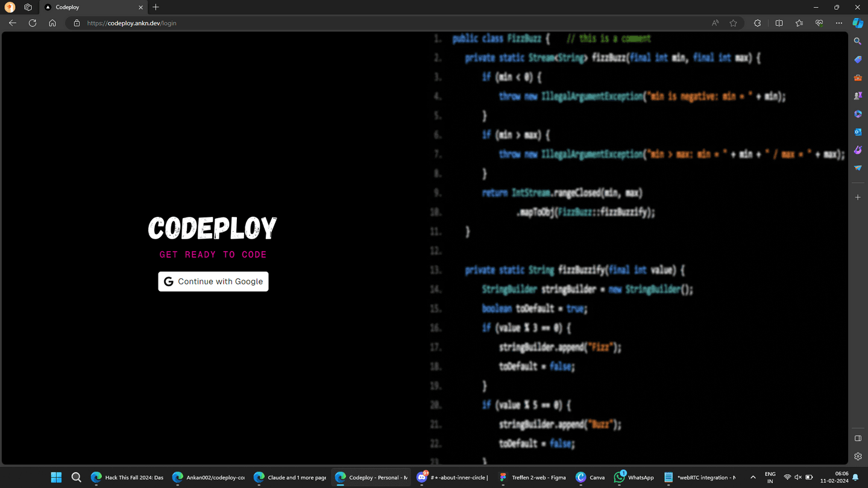Viewport: 868px width, 488px height.
Task: Open the notification bell
Action: pos(855,477)
